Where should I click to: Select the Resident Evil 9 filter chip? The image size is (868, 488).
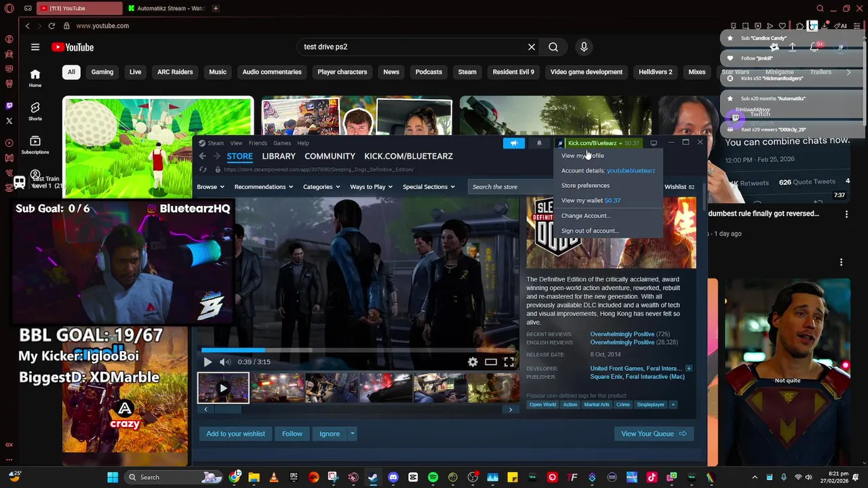(x=513, y=72)
